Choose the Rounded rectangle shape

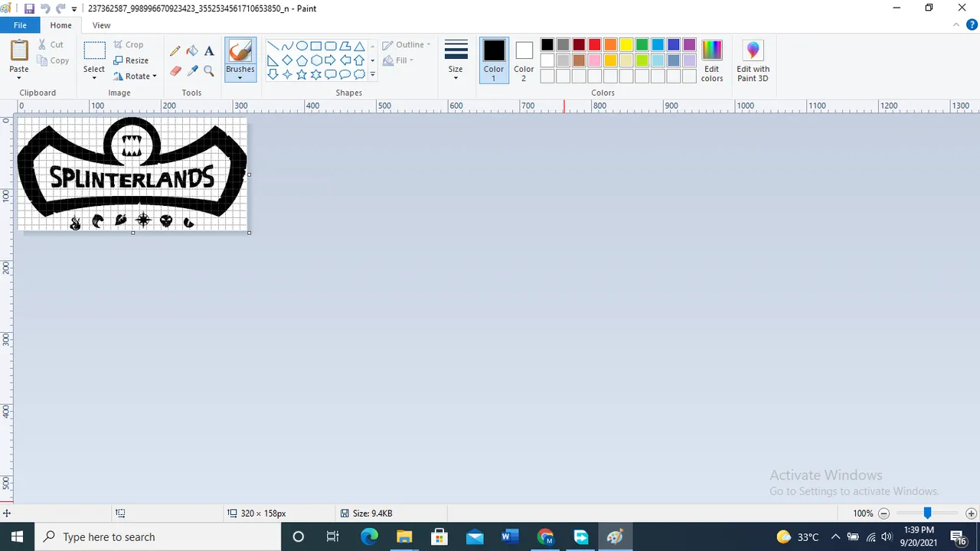(x=331, y=46)
